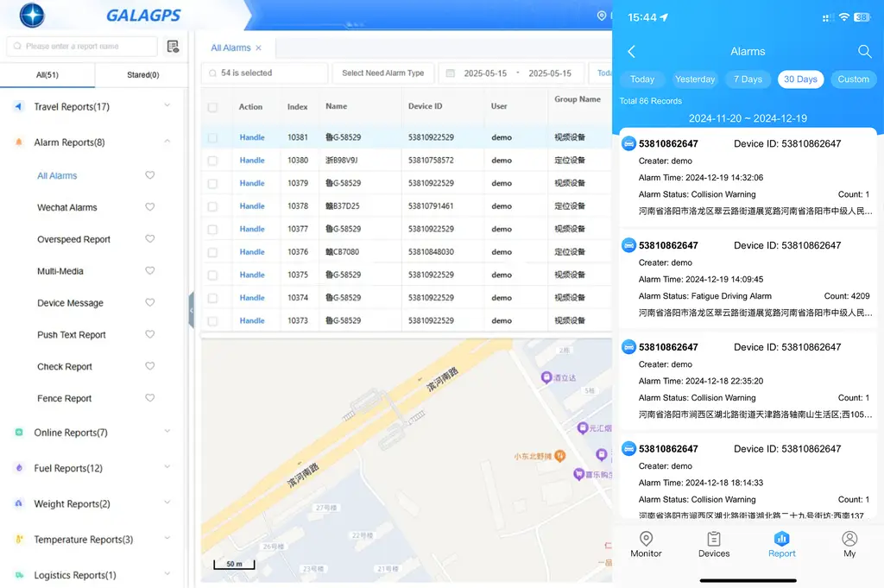Image resolution: width=884 pixels, height=588 pixels.
Task: Toggle the select-all checkbox in table header
Action: coord(212,107)
